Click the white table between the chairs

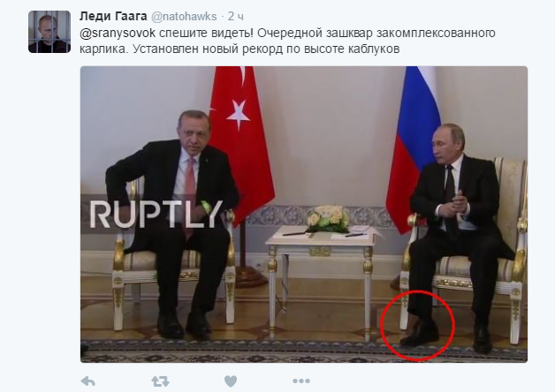(x=320, y=275)
